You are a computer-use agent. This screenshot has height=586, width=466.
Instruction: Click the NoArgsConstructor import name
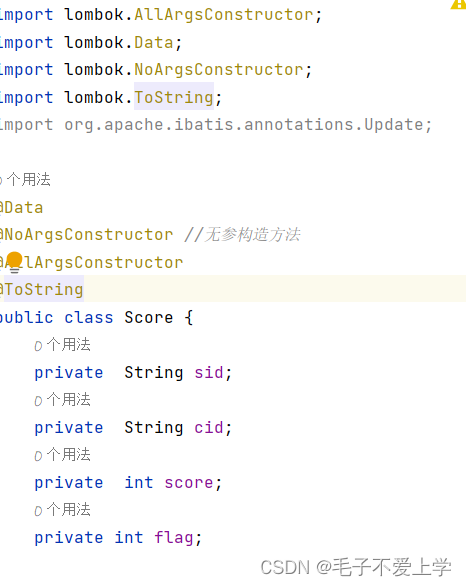coord(219,70)
